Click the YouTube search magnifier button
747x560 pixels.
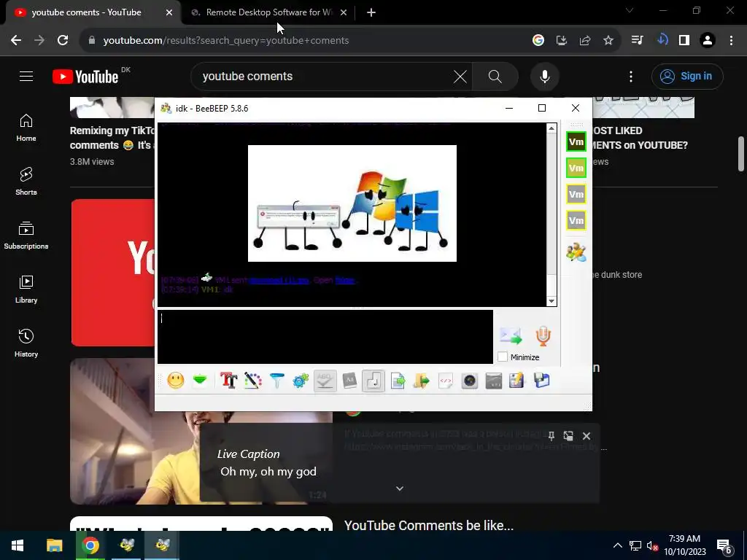click(x=495, y=76)
